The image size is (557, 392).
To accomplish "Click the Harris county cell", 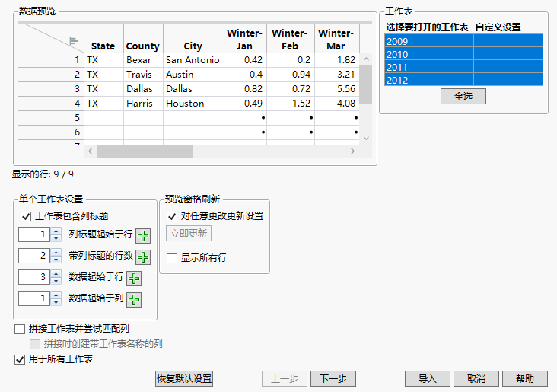I will point(143,104).
